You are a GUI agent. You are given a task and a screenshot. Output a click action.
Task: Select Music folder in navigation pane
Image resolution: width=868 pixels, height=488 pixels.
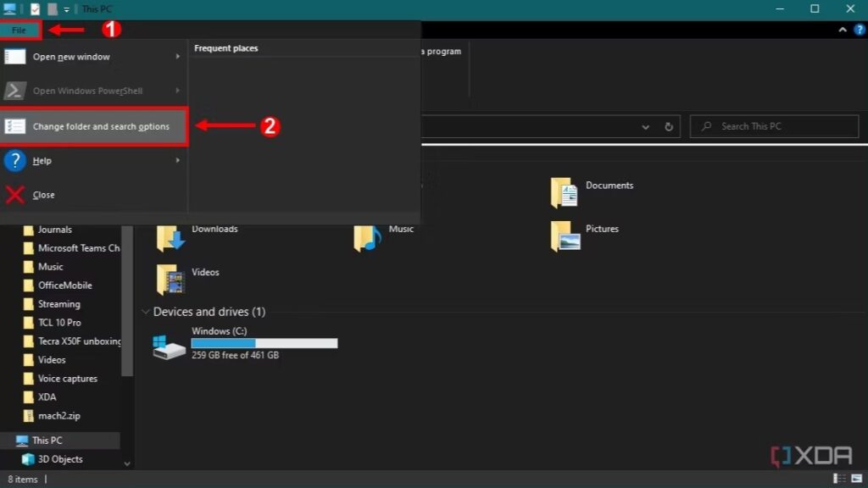pyautogui.click(x=50, y=267)
